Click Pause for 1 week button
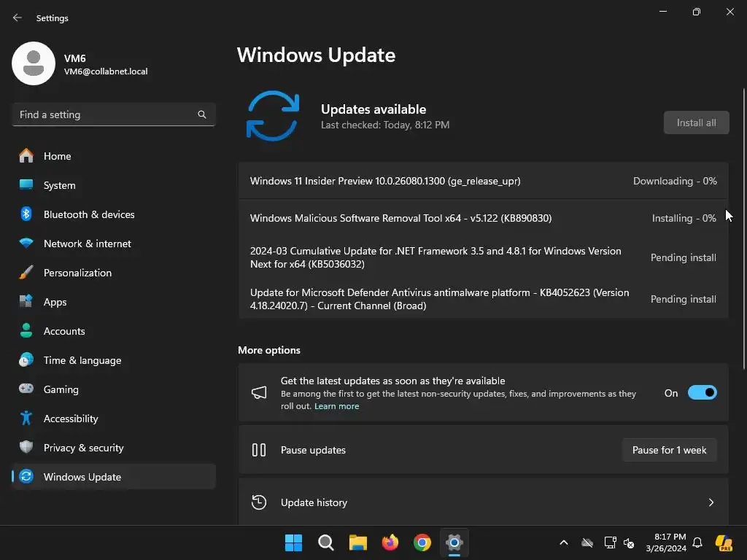The image size is (747, 560). pyautogui.click(x=670, y=450)
